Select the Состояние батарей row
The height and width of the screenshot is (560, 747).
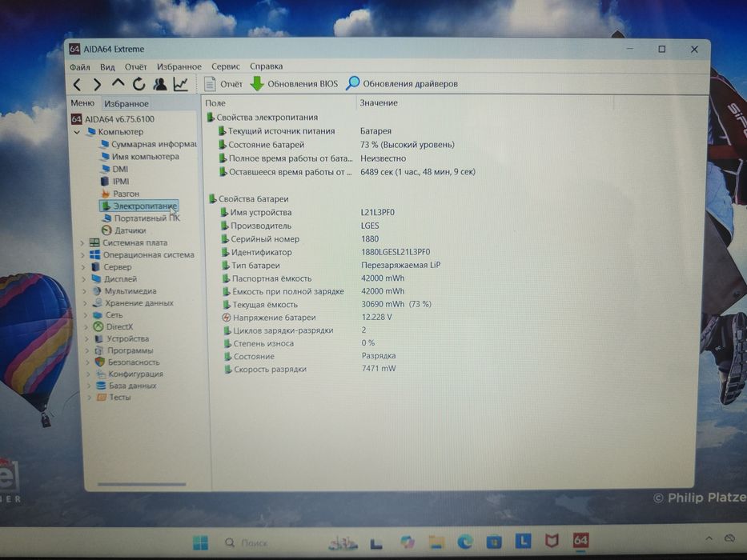[x=336, y=144]
